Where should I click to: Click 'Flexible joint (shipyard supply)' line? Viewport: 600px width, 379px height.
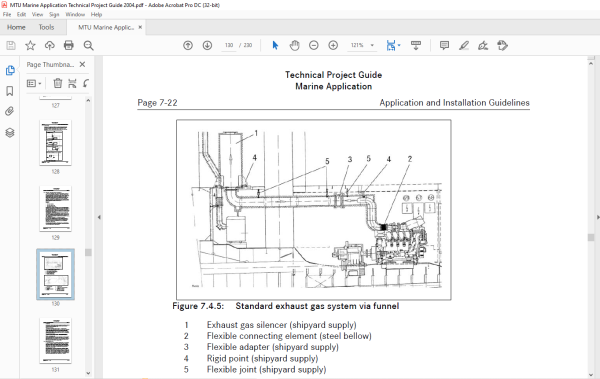[x=266, y=369]
